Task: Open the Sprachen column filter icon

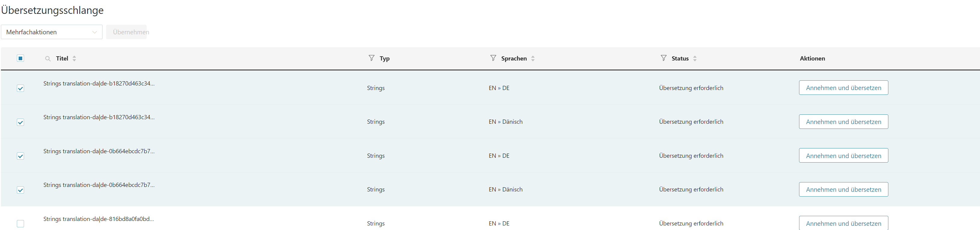Action: pyautogui.click(x=493, y=58)
